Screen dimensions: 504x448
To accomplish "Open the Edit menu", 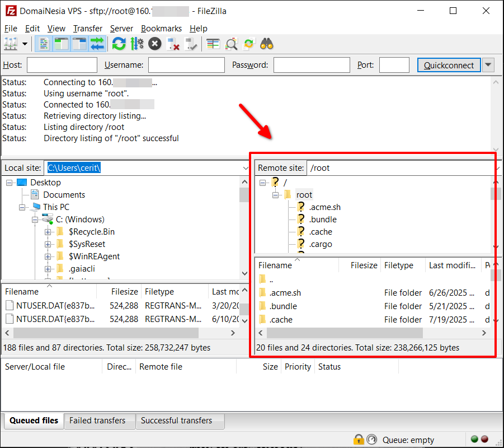I will click(32, 29).
